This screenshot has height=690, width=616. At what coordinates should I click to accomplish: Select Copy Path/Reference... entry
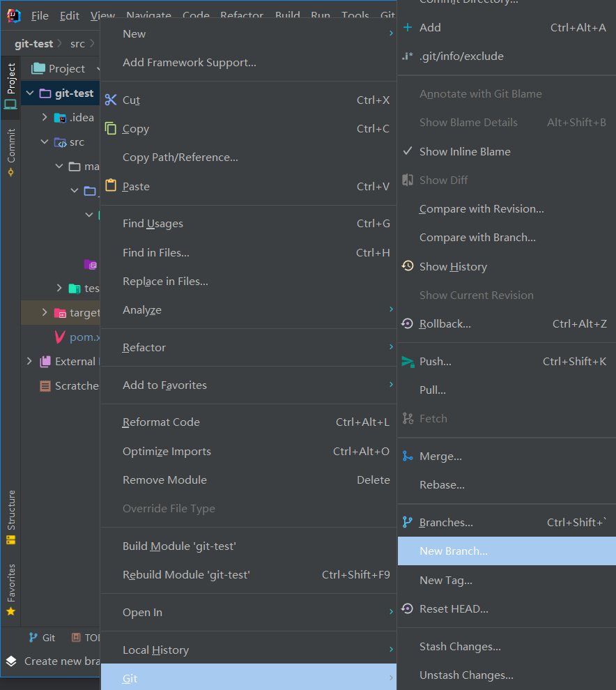point(249,157)
